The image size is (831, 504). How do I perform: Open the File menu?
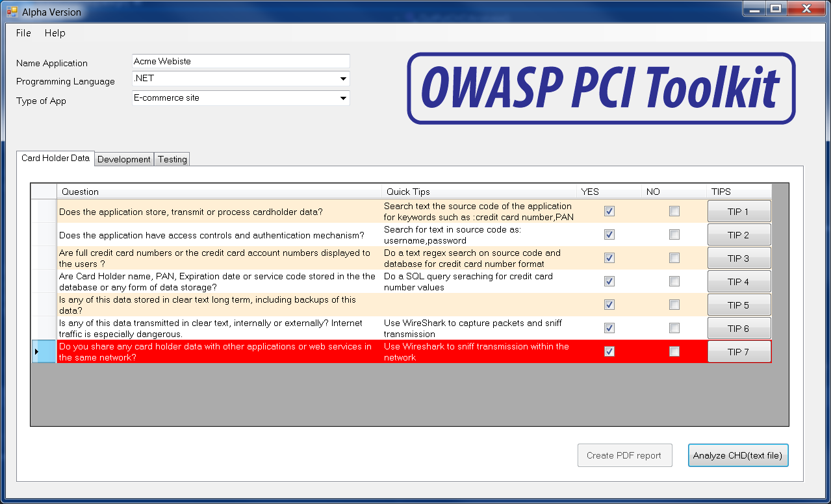[23, 33]
